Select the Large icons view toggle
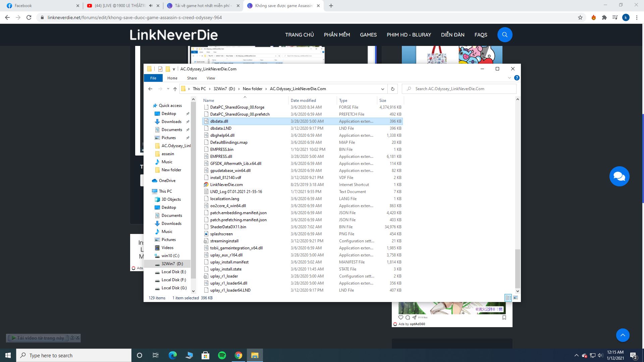This screenshot has height=362, width=644. click(515, 297)
